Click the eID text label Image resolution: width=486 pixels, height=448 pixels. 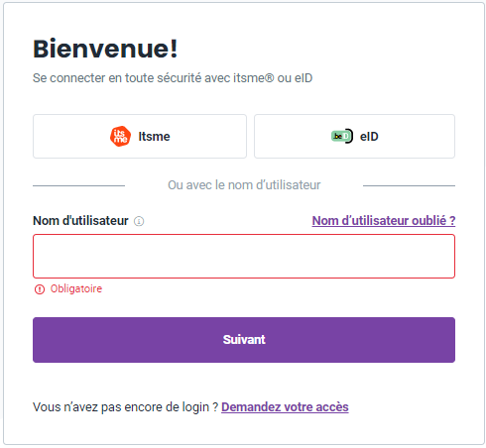point(369,137)
